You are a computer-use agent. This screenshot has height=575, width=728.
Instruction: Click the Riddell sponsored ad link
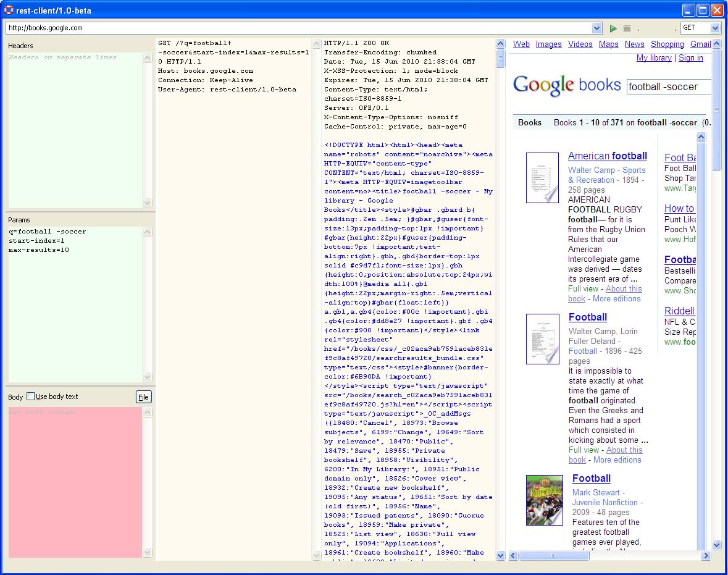pos(679,311)
